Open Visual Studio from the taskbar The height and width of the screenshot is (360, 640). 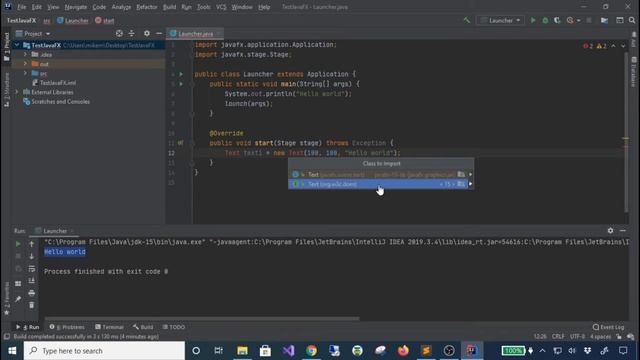click(288, 351)
